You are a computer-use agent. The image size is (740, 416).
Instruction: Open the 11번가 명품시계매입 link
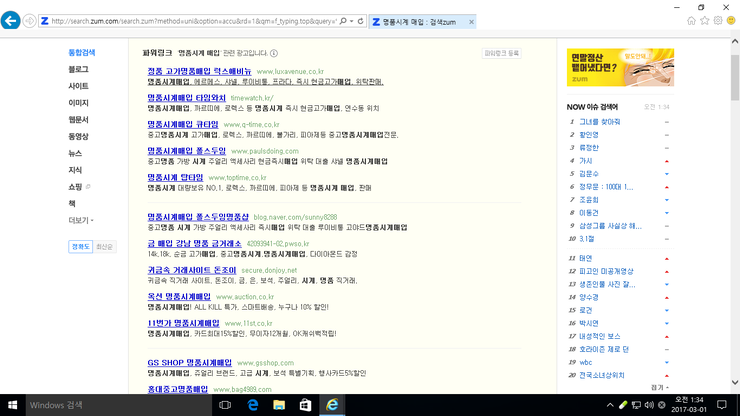183,323
